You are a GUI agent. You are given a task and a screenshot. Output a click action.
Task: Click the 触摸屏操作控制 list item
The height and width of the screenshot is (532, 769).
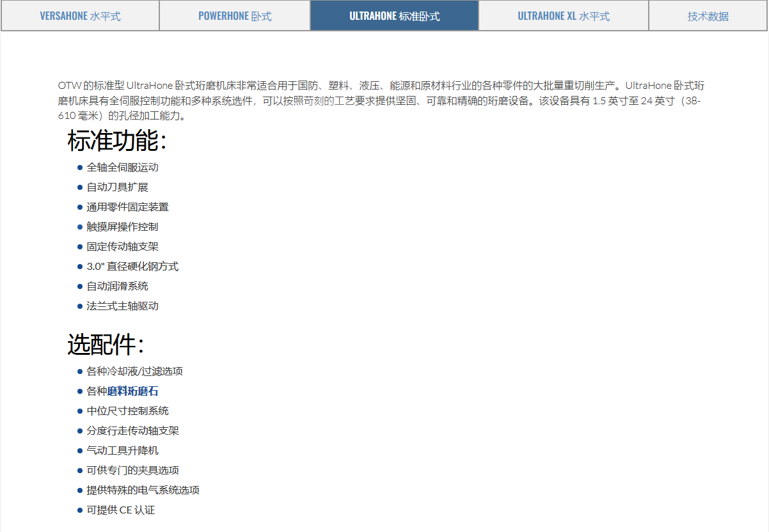(122, 227)
